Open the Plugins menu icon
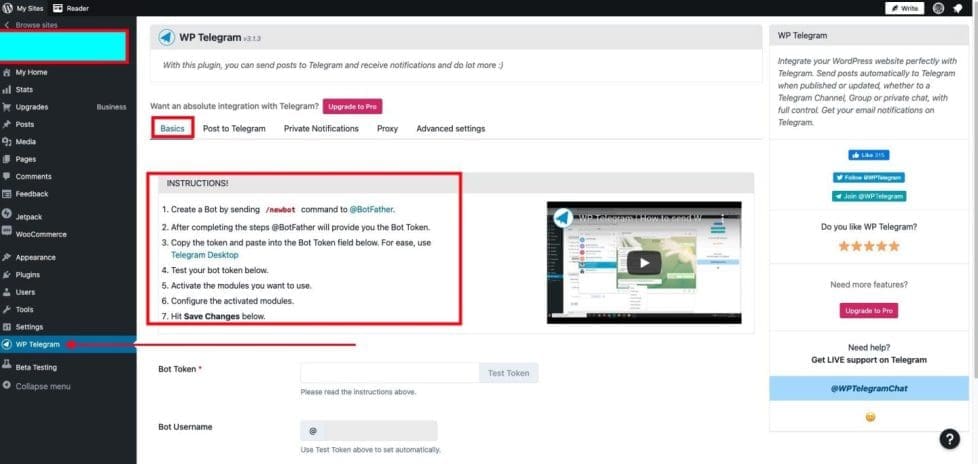This screenshot has height=464, width=978. tap(7, 274)
